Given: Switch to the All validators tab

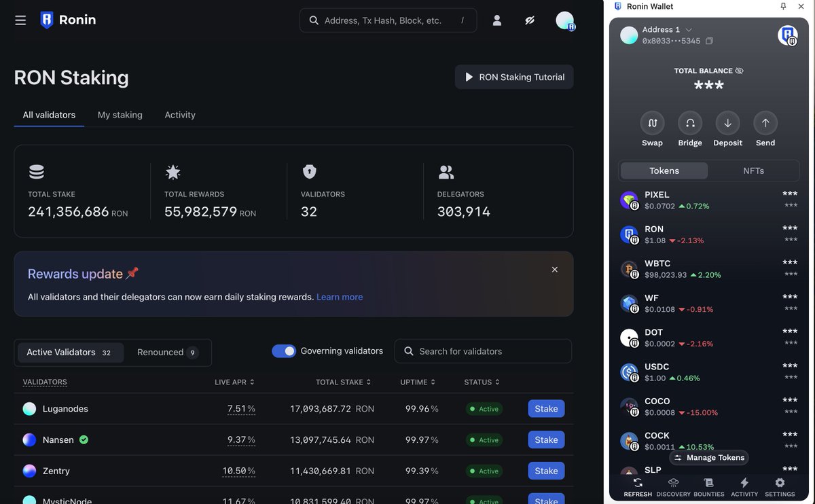Looking at the screenshot, I should pos(49,115).
